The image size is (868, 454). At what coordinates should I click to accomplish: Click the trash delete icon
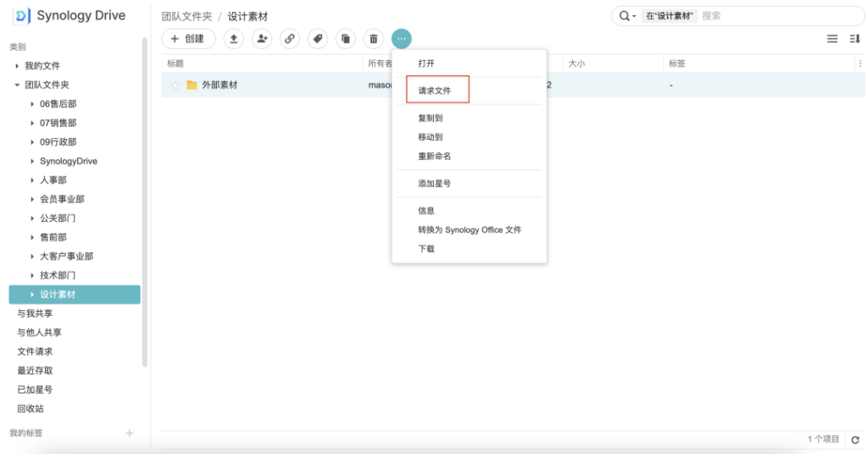(373, 39)
